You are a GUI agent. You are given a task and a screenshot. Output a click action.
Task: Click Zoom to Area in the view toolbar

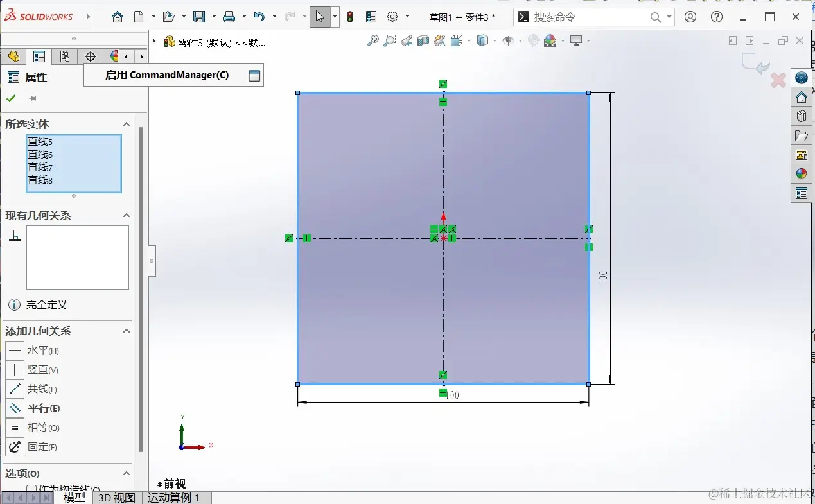click(x=389, y=41)
